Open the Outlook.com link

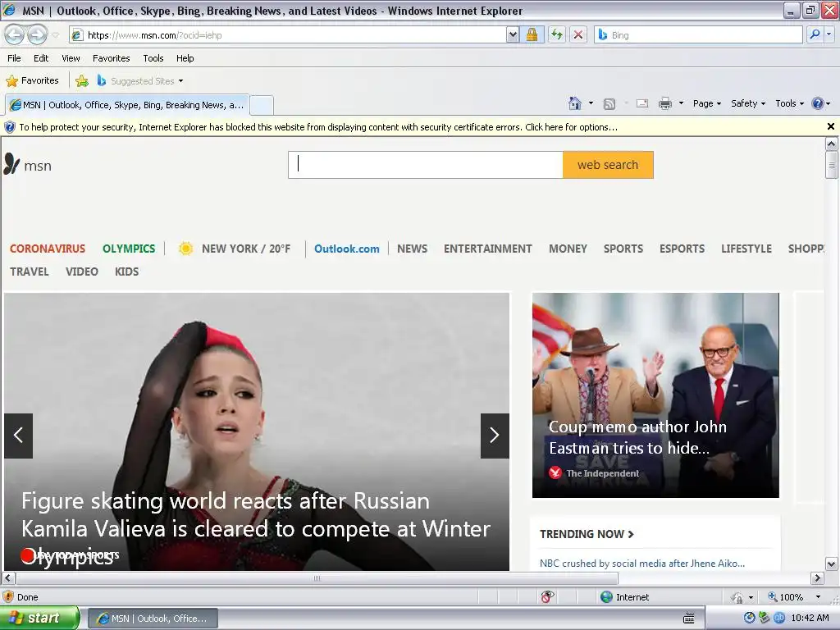pos(347,249)
